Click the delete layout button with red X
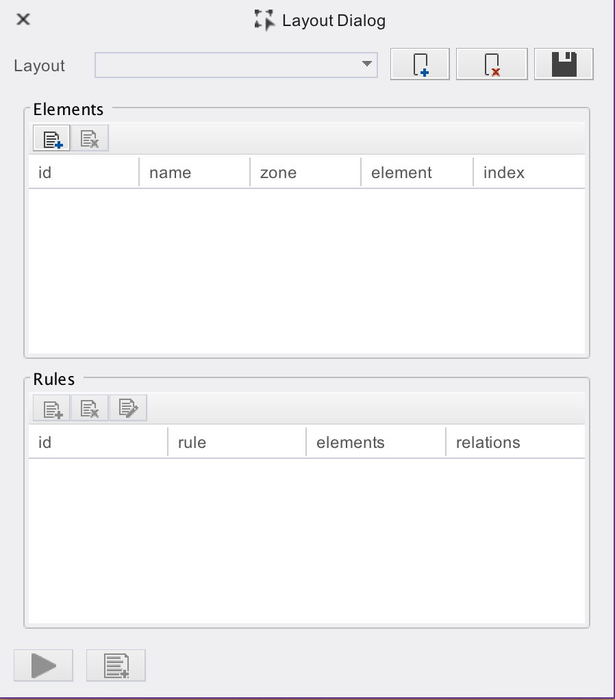The width and height of the screenshot is (615, 700). (x=491, y=65)
